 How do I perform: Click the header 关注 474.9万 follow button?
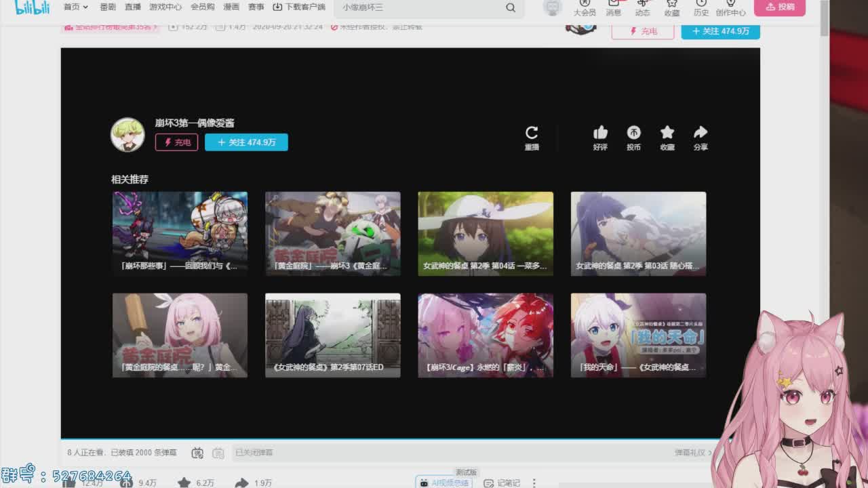tap(720, 31)
